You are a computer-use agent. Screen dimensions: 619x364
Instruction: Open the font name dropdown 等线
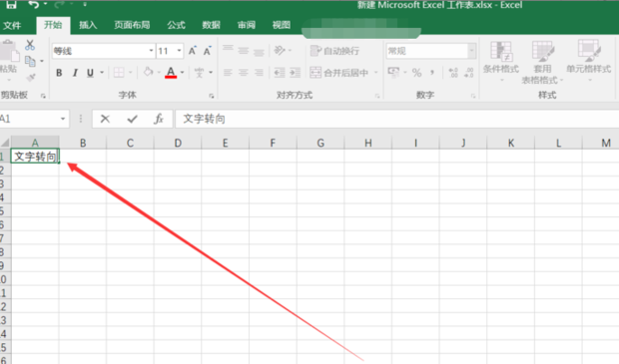point(103,51)
